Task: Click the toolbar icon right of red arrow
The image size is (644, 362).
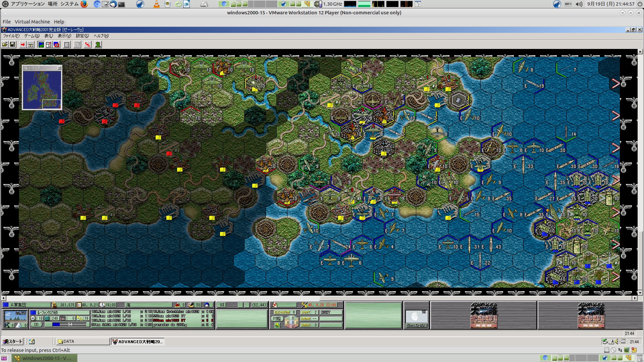Action: 31,45
